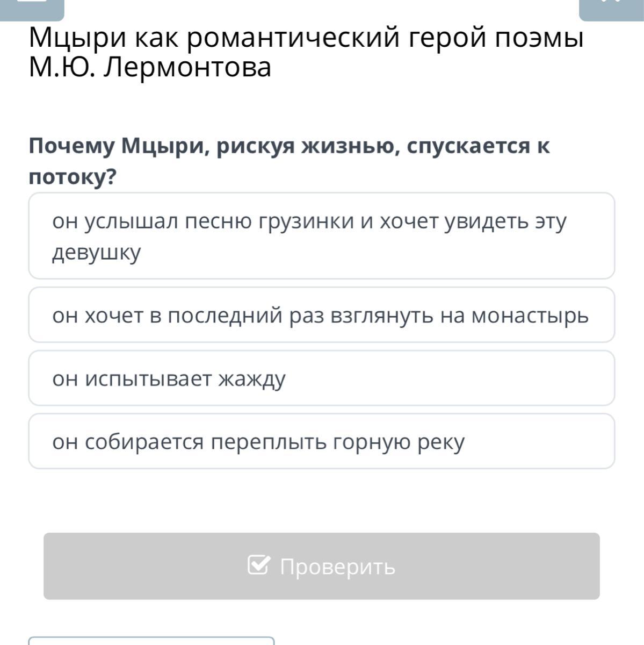Click "М.Ю. Лермонтова" in the heading

[x=150, y=68]
